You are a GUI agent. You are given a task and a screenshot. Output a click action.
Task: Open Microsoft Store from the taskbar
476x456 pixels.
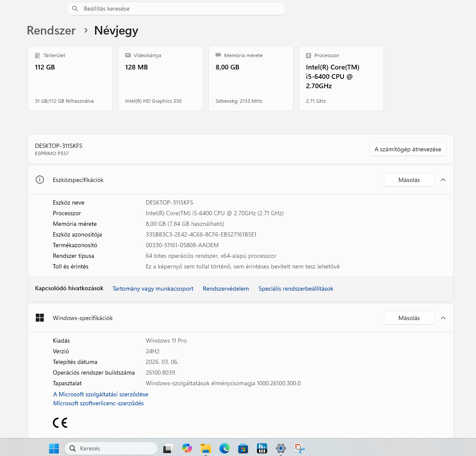coord(243,448)
